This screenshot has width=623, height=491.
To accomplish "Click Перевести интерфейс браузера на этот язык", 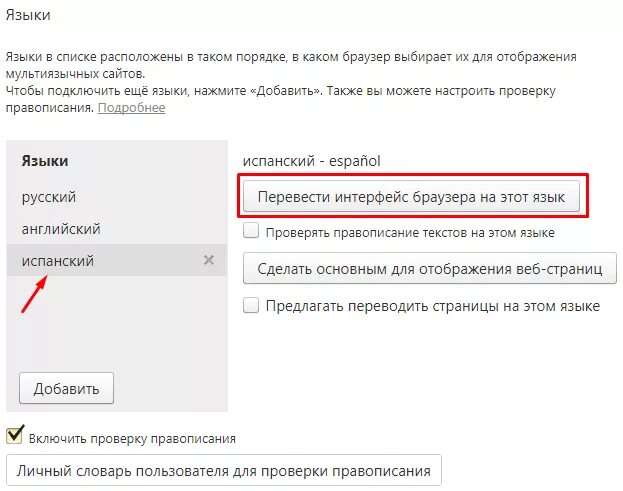I will [x=411, y=196].
